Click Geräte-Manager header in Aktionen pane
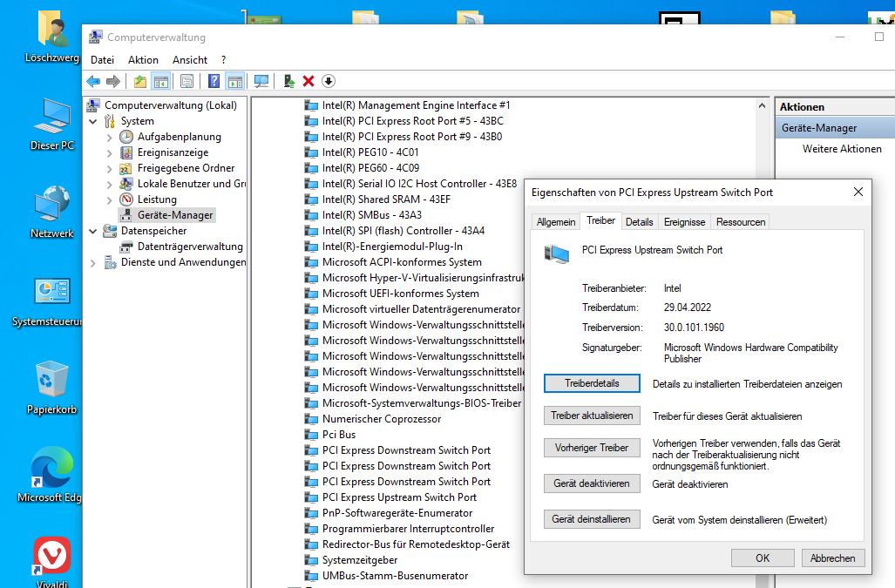The height and width of the screenshot is (588, 895). point(835,128)
